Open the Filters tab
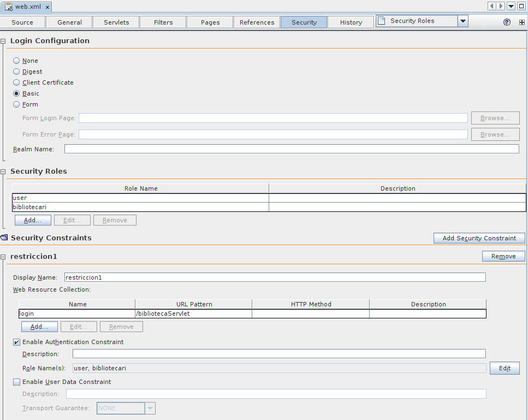 [x=163, y=22]
